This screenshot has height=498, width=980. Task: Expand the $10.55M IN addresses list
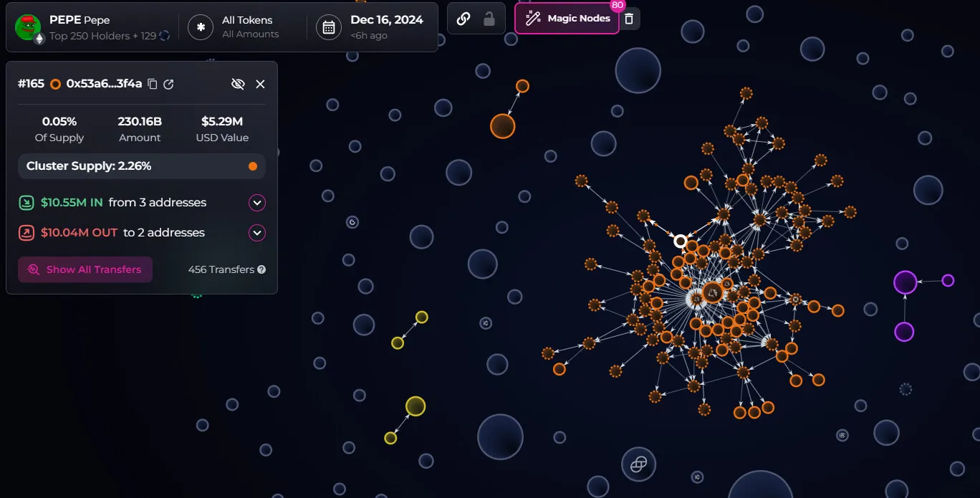pos(256,203)
